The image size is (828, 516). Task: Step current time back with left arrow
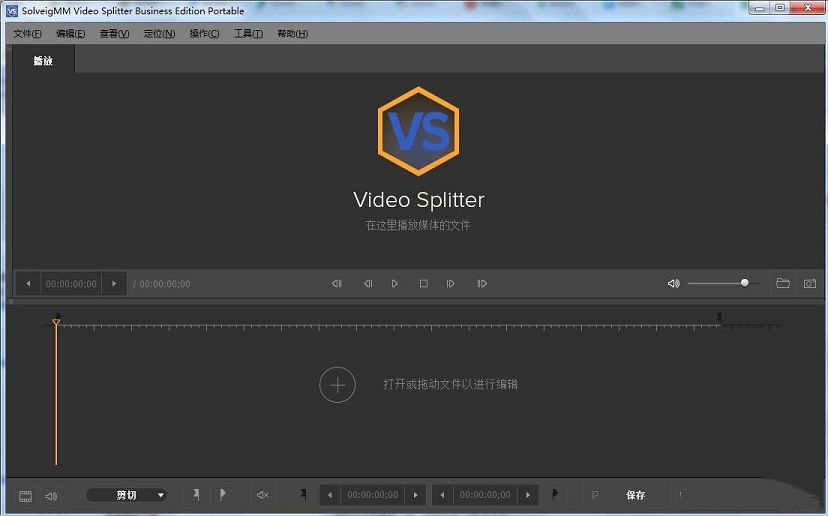(x=28, y=284)
